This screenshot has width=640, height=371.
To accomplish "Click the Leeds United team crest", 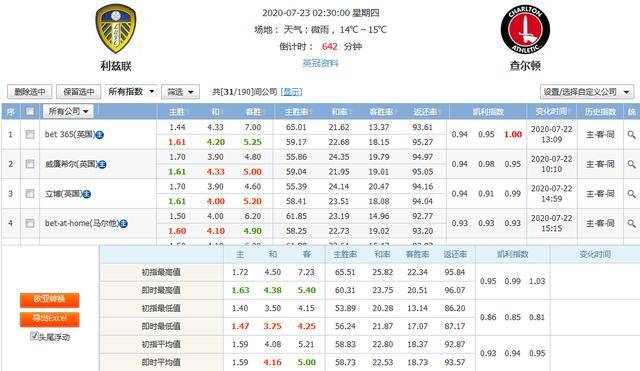I will [116, 28].
